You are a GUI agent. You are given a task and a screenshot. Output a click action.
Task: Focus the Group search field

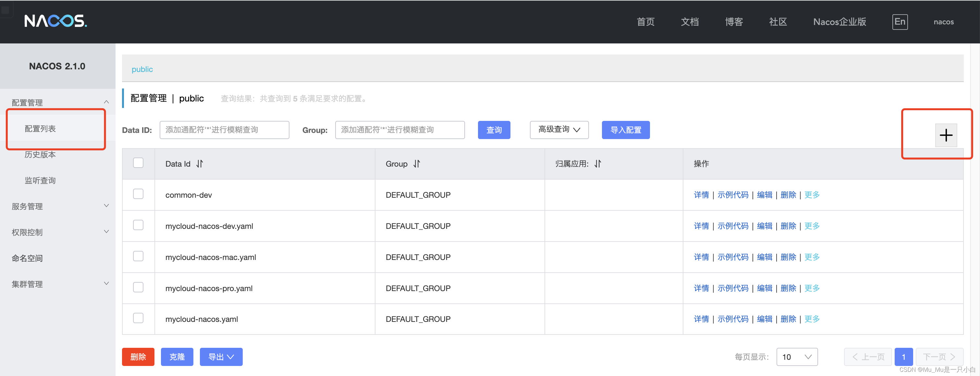[400, 130]
